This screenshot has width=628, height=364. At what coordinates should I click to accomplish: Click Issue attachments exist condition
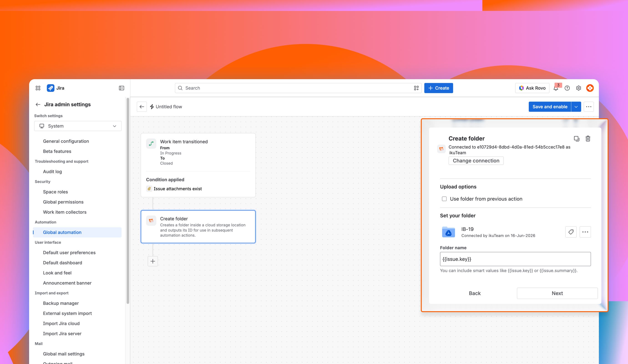click(178, 189)
